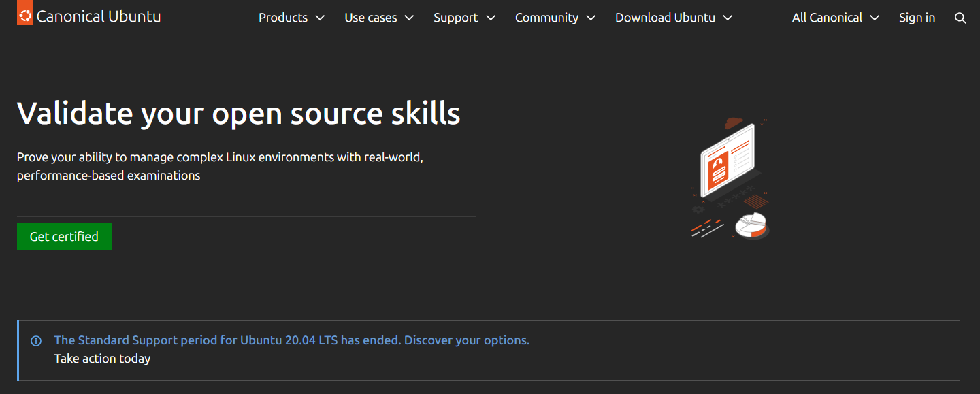Open the Ubuntu 20.04 LTS support ended link
Screen dimensions: 980x394
tap(291, 340)
